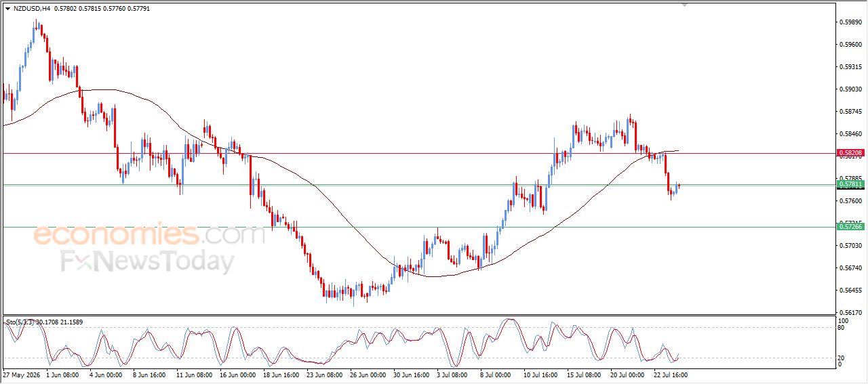The height and width of the screenshot is (384, 868).
Task: Click the 8 Jul 00:00 time label
Action: 494,374
